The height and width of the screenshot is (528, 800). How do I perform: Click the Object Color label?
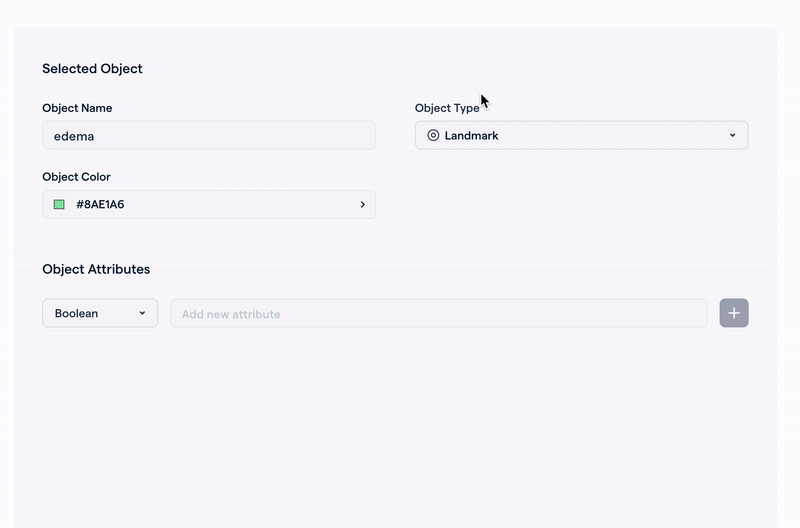pyautogui.click(x=77, y=177)
